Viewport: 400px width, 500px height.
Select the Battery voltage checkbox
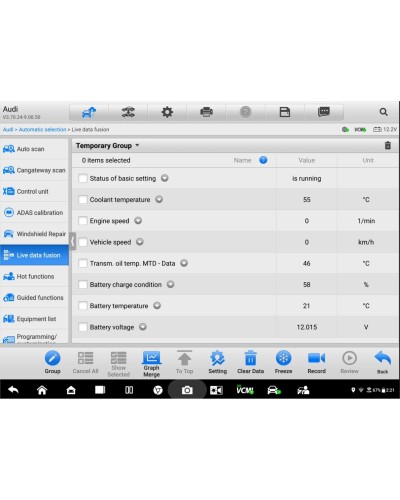83,327
